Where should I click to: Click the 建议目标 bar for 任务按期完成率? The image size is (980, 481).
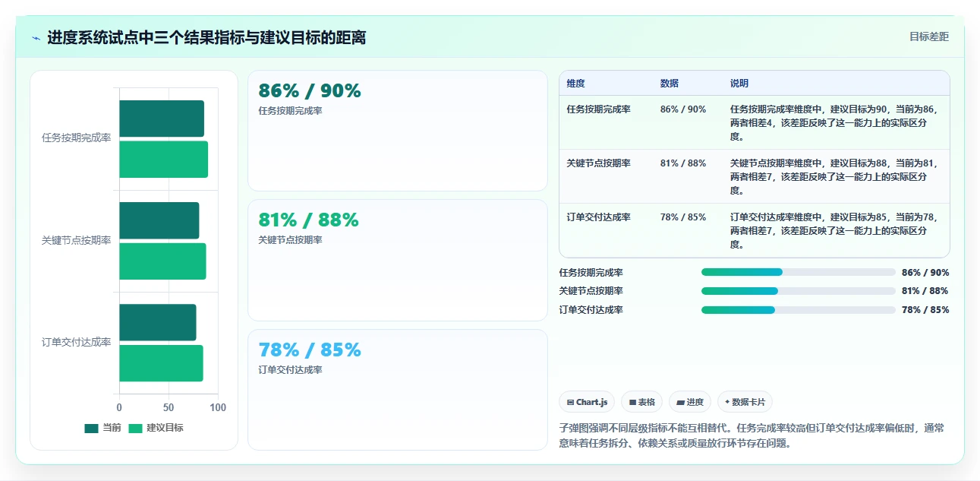click(x=163, y=160)
